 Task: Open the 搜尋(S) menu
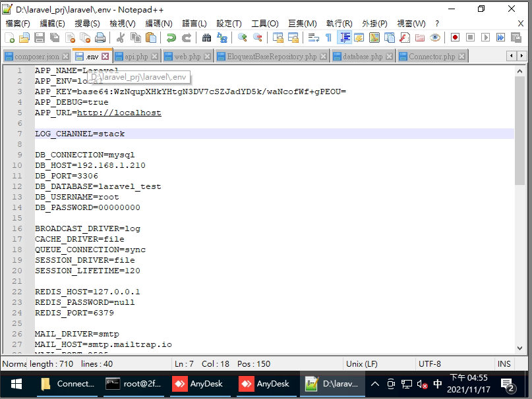(x=87, y=24)
